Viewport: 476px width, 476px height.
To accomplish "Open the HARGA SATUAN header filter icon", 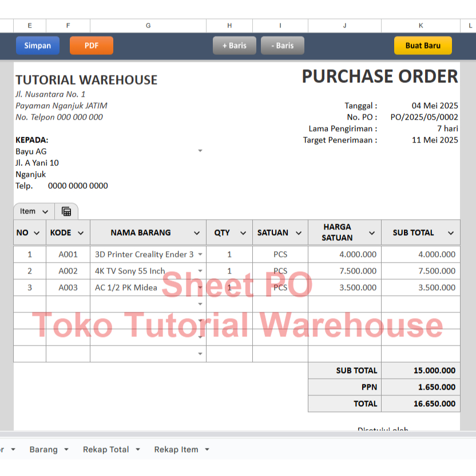I will pos(372,232).
